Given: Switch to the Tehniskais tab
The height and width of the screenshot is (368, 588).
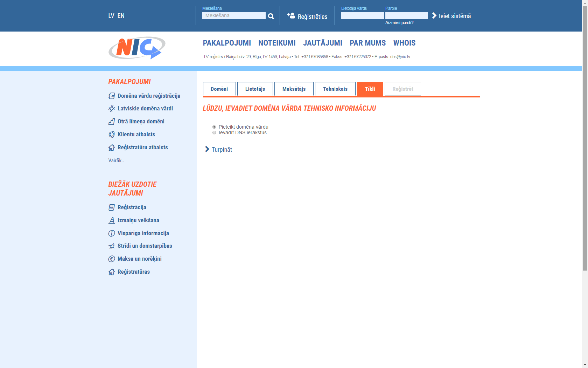Looking at the screenshot, I should pyautogui.click(x=335, y=89).
